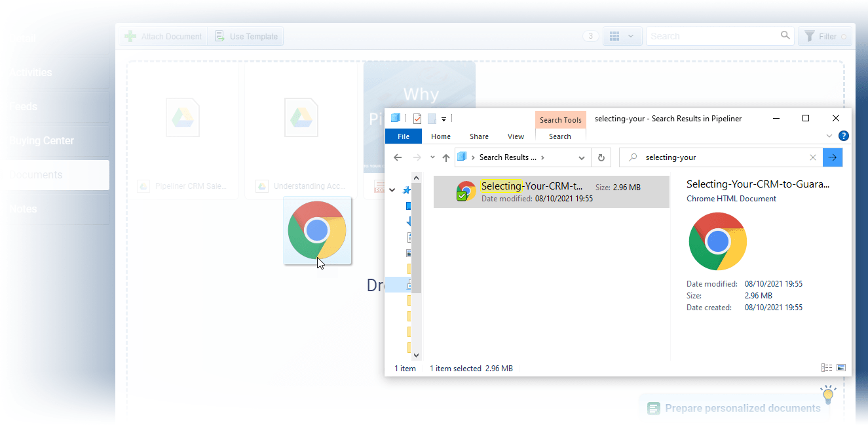The width and height of the screenshot is (868, 425).
Task: Navigate back using the left arrow
Action: [x=398, y=157]
